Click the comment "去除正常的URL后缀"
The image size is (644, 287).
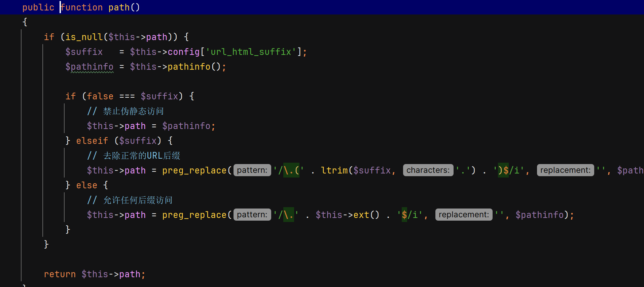click(141, 156)
